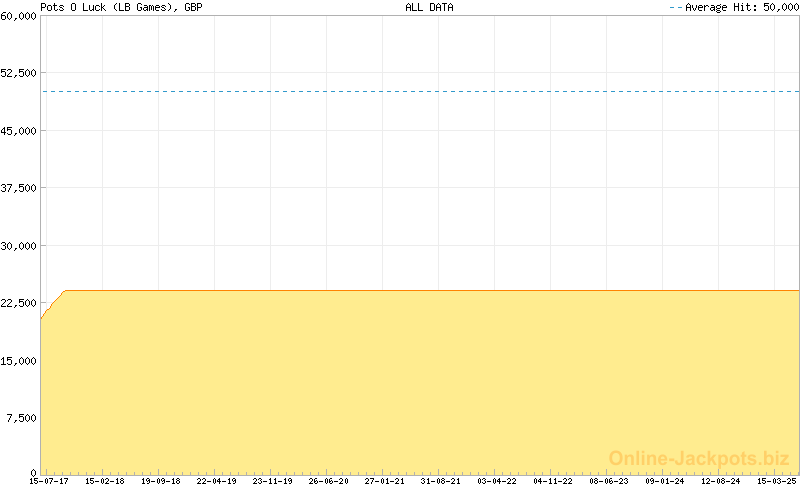Image resolution: width=800 pixels, height=490 pixels.
Task: Select the 04-11-22 date on the axis
Action: pyautogui.click(x=552, y=481)
